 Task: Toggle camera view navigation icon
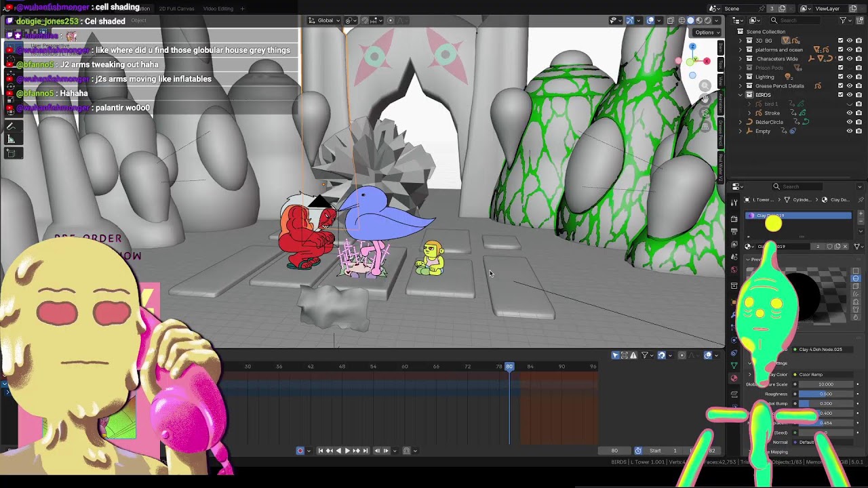[705, 113]
